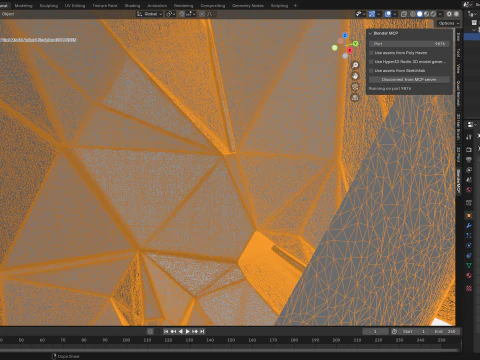Toggle proportional editing circle button
This screenshot has width=480, height=360.
(202, 14)
